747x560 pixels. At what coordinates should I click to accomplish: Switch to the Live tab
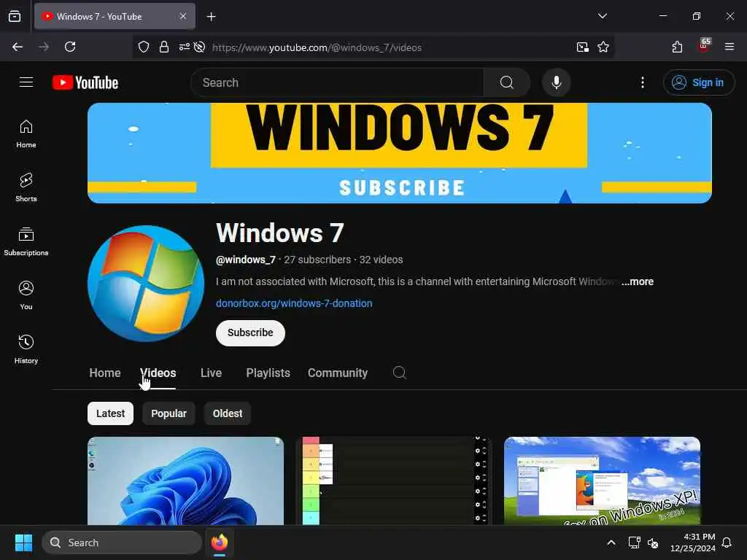click(x=211, y=373)
